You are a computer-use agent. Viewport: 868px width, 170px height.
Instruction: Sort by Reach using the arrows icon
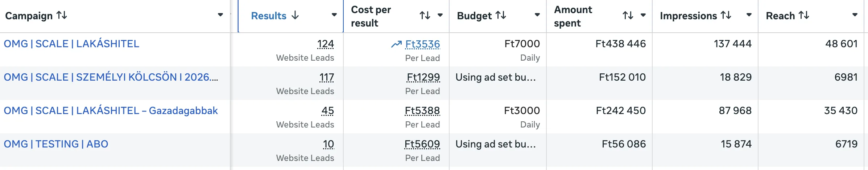tap(804, 15)
